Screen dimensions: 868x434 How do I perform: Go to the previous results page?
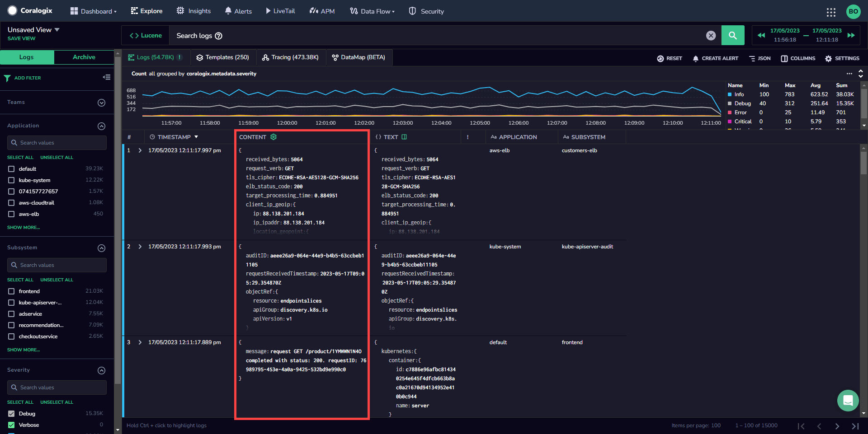coord(819,426)
